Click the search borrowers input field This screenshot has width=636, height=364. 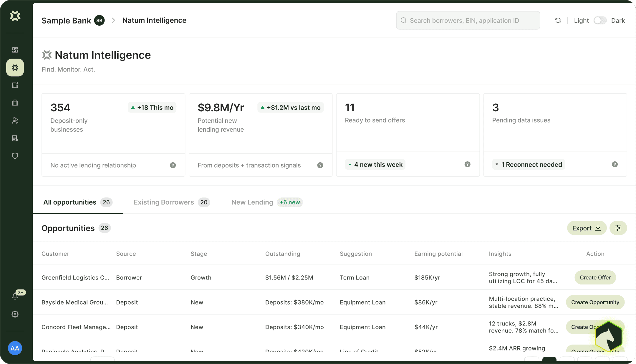tap(468, 20)
